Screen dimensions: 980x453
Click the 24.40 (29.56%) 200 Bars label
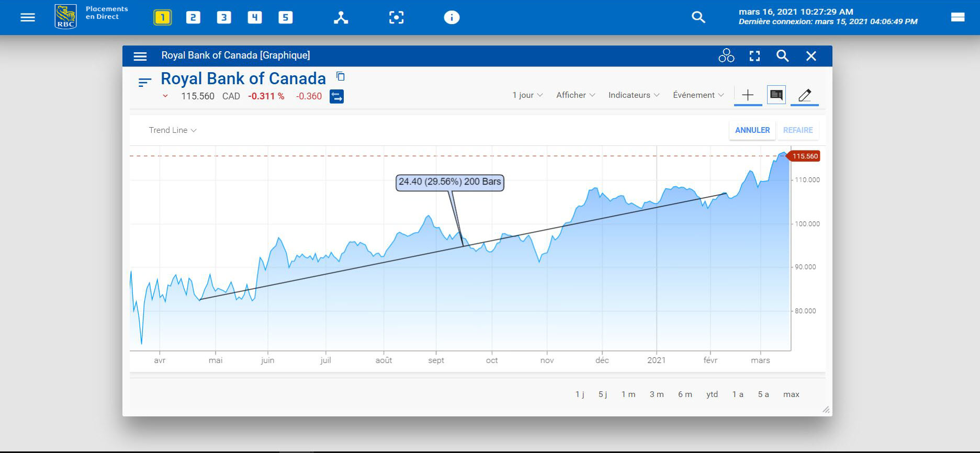coord(450,182)
